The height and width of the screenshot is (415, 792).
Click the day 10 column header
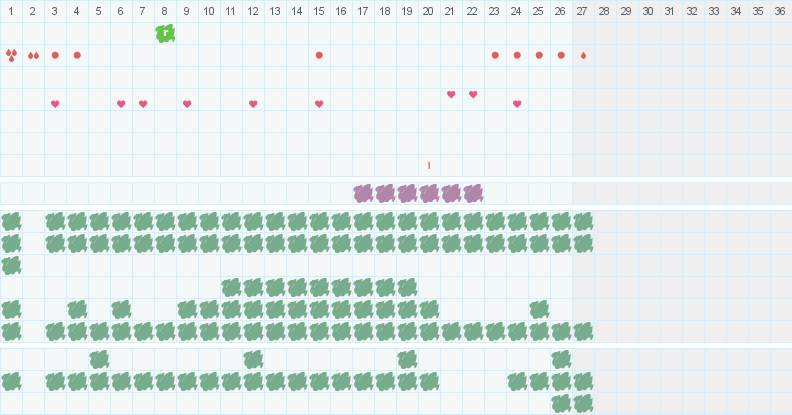pos(209,11)
